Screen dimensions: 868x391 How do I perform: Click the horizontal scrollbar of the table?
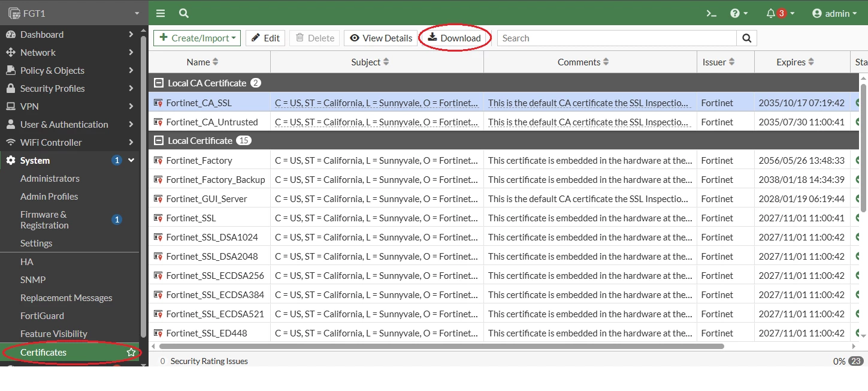[441, 346]
